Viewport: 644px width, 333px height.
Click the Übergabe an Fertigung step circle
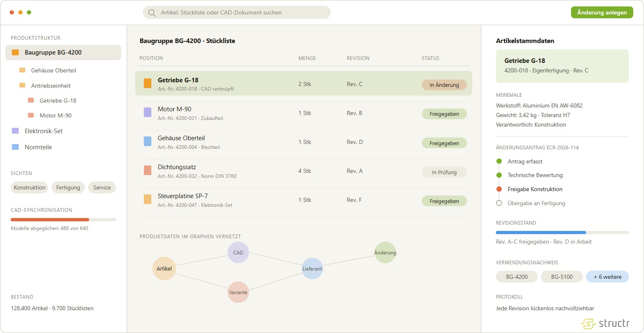[499, 203]
